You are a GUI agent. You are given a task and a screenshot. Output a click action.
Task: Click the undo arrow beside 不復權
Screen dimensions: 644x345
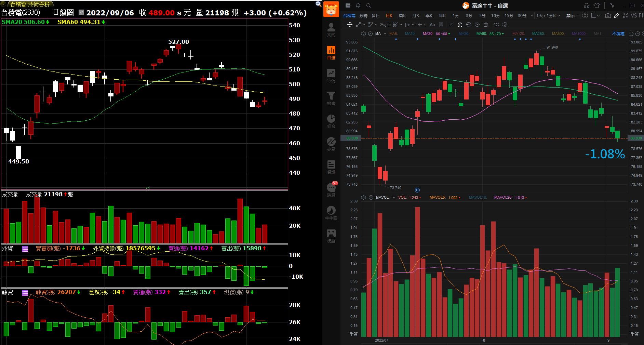point(631,34)
